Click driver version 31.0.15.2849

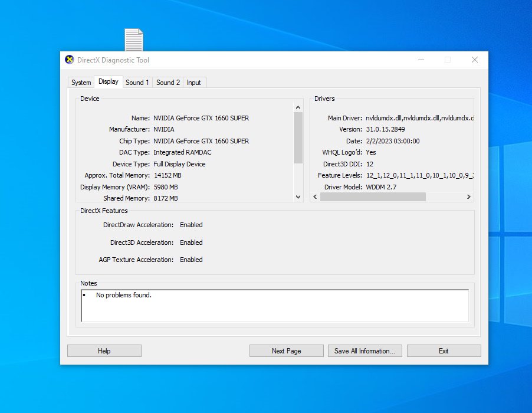tap(385, 129)
